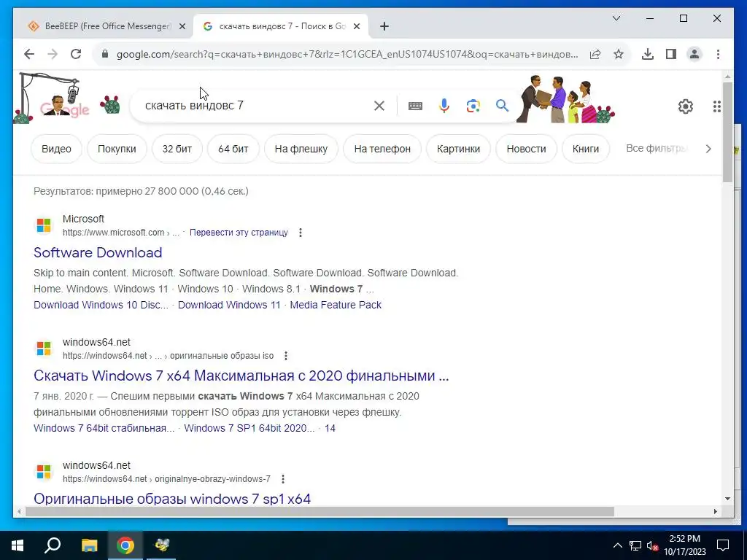Submit search with magnifier icon

coord(502,105)
